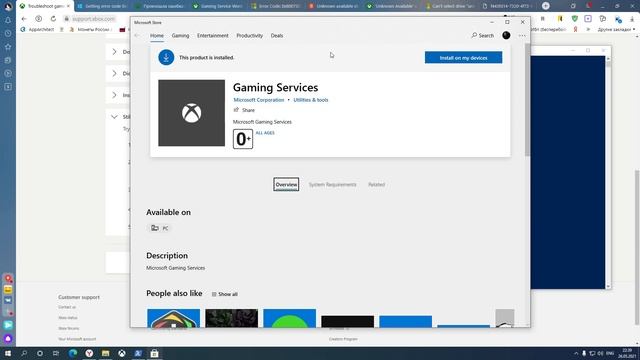Collapse the open fourth section on Xbox support page
640x360 pixels.
point(114,117)
